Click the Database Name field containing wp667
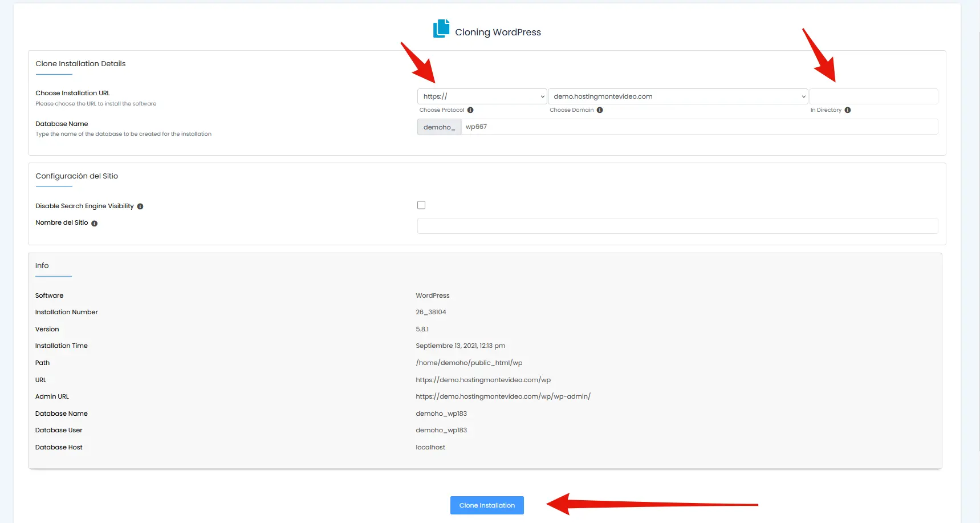Image resolution: width=980 pixels, height=523 pixels. tap(700, 127)
